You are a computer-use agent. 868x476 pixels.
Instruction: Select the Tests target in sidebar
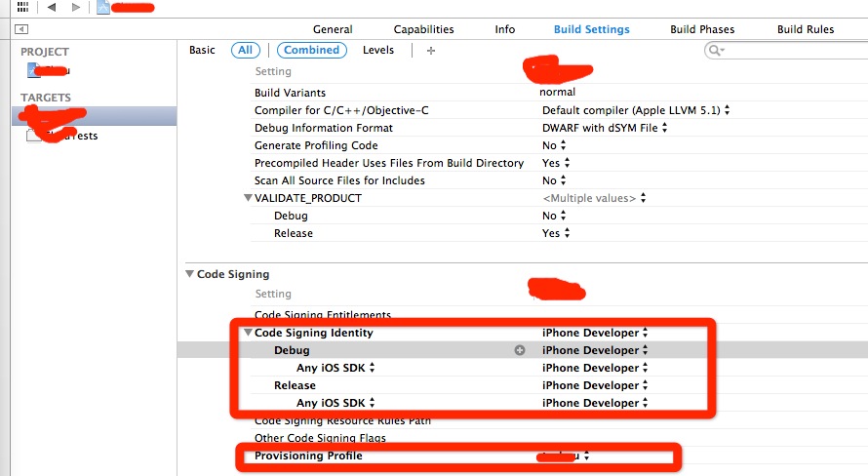62,135
